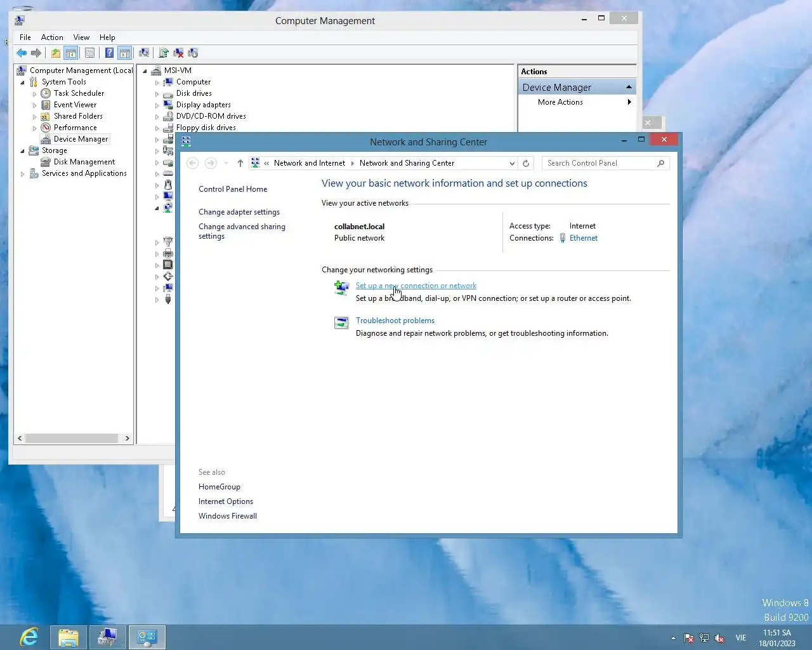Click Change adapter settings link
This screenshot has width=812, height=650.
[x=239, y=212]
